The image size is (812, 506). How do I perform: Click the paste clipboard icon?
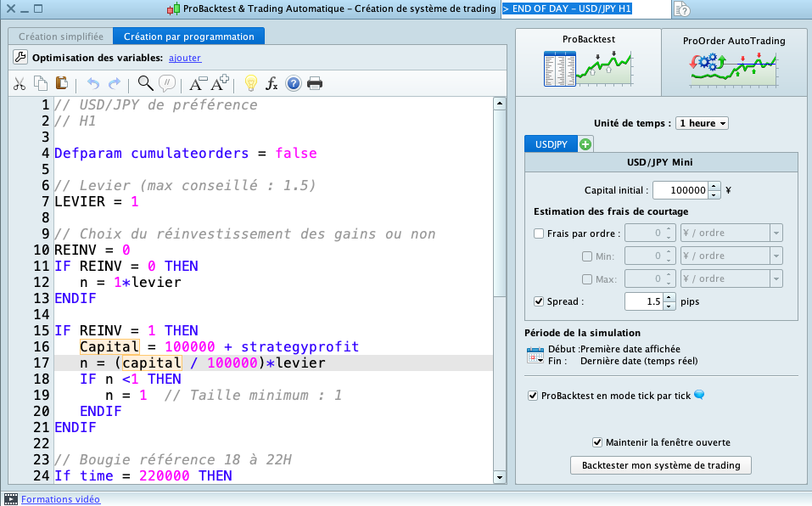[61, 83]
